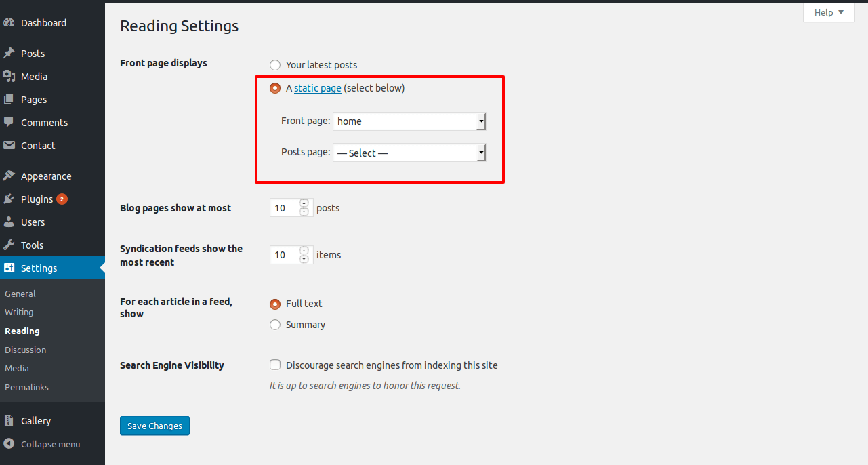868x465 pixels.
Task: Open the Tools wrench icon
Action: click(x=9, y=245)
